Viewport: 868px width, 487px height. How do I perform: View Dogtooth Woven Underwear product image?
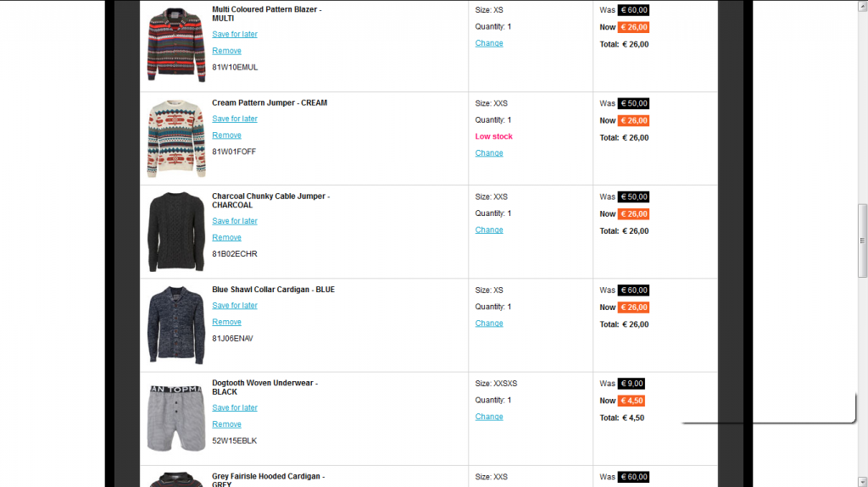click(x=176, y=418)
